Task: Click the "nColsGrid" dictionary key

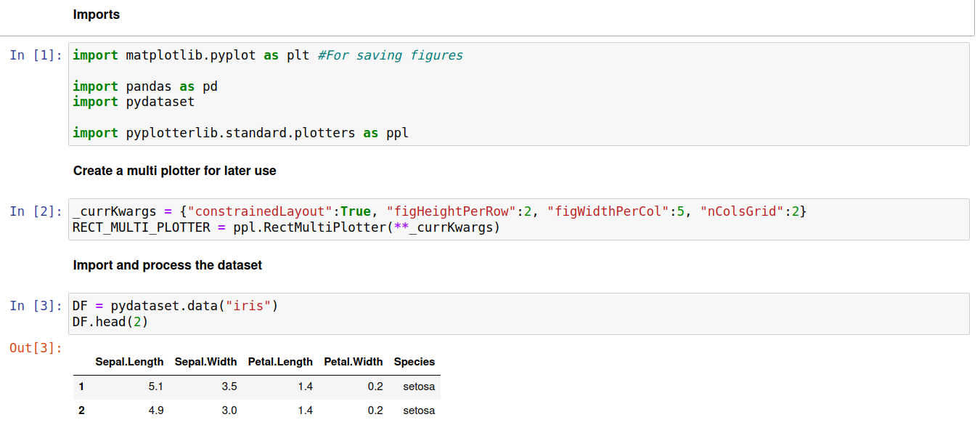Action: click(x=742, y=211)
